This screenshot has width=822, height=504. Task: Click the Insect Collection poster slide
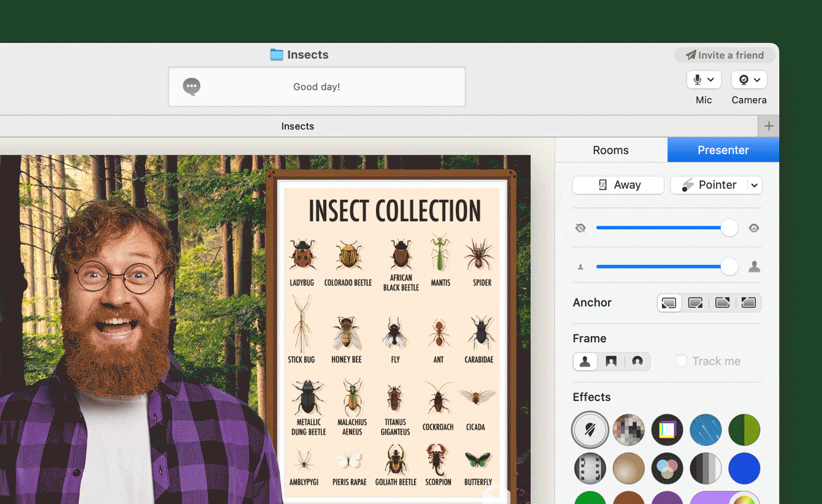(x=392, y=337)
